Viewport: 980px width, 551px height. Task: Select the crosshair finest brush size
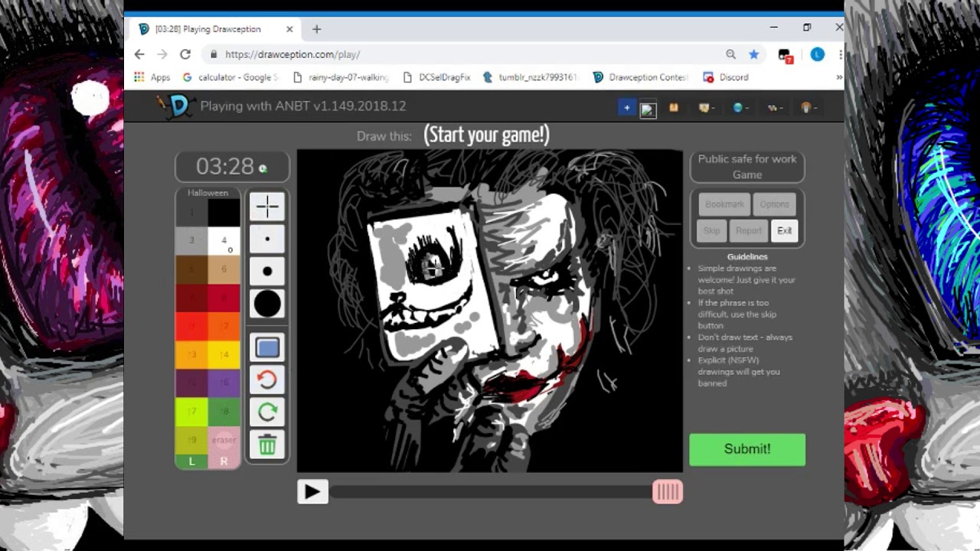click(267, 207)
